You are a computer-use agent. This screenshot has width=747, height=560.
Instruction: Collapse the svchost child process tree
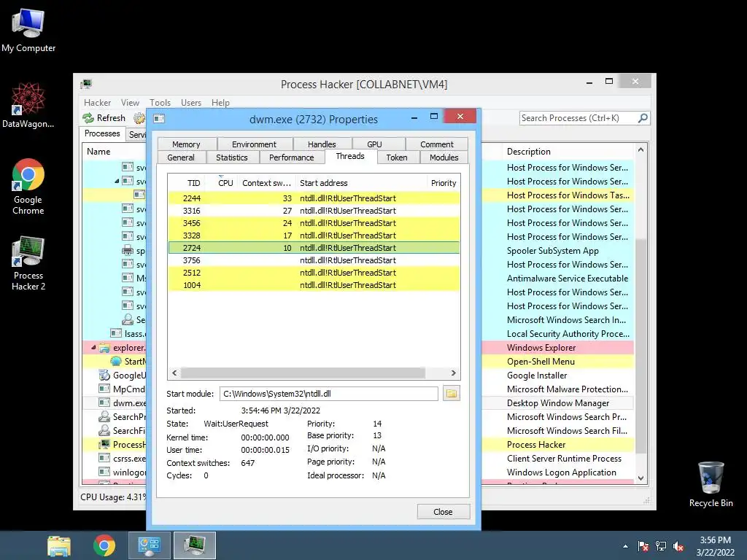pyautogui.click(x=117, y=181)
